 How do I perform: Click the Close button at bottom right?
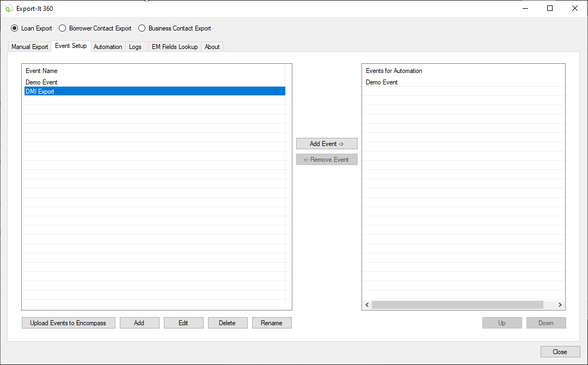(560, 352)
